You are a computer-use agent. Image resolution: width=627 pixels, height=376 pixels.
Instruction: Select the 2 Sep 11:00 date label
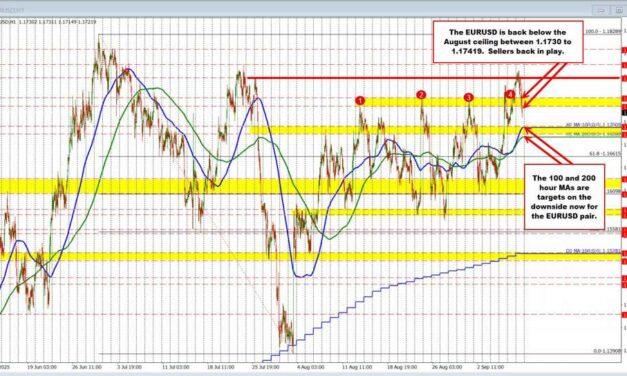(491, 367)
